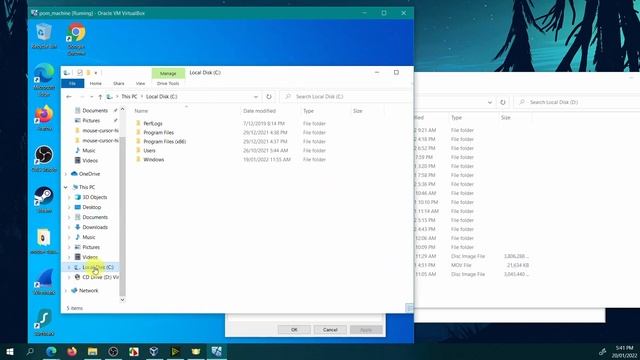Go back in Local Disk (C:) explorer

coord(69,97)
